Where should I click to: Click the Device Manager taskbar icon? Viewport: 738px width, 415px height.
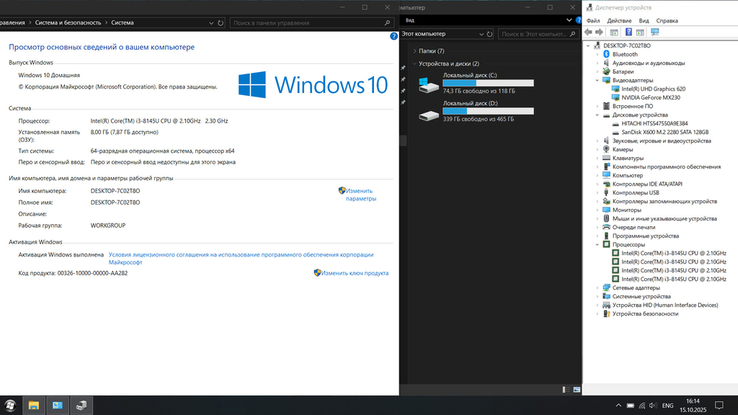tap(81, 405)
